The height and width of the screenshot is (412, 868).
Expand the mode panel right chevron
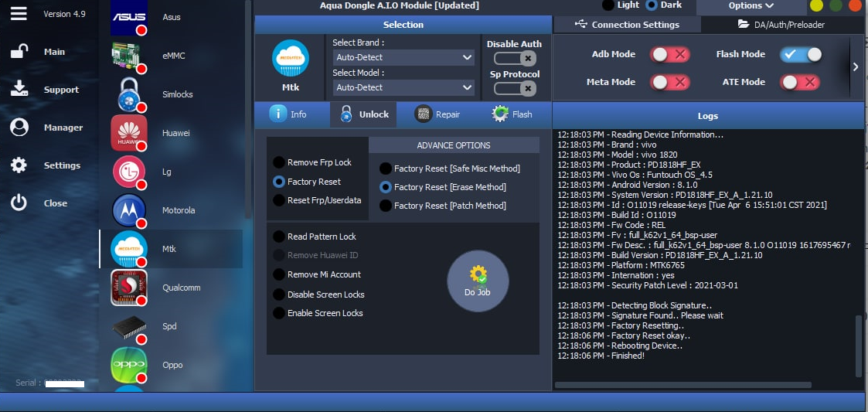tap(856, 67)
